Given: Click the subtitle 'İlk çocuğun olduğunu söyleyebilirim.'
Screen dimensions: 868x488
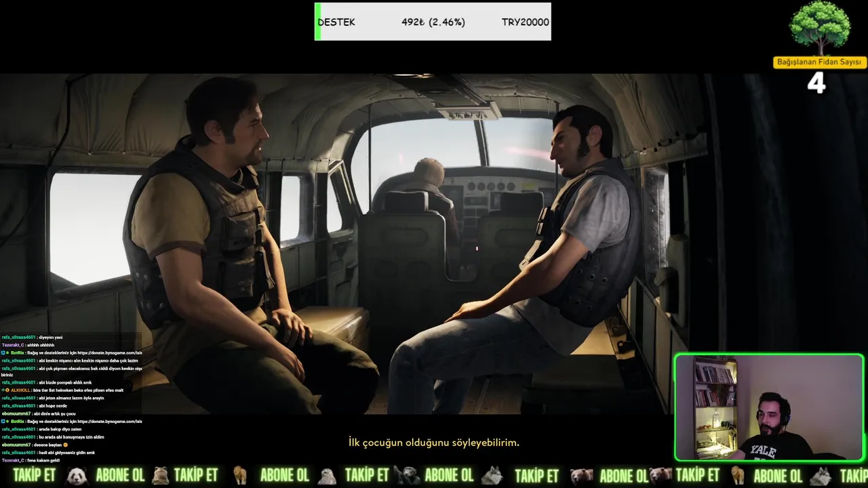Looking at the screenshot, I should pos(433,443).
